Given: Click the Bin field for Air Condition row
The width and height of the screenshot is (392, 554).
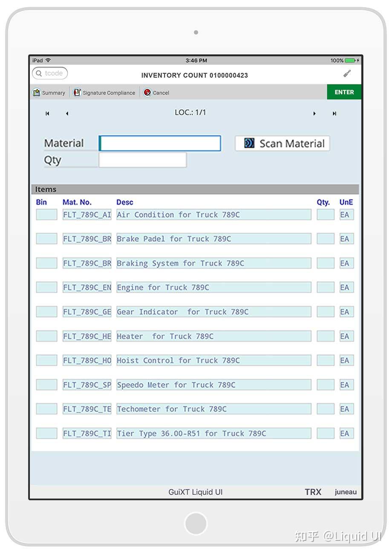Looking at the screenshot, I should tap(46, 215).
